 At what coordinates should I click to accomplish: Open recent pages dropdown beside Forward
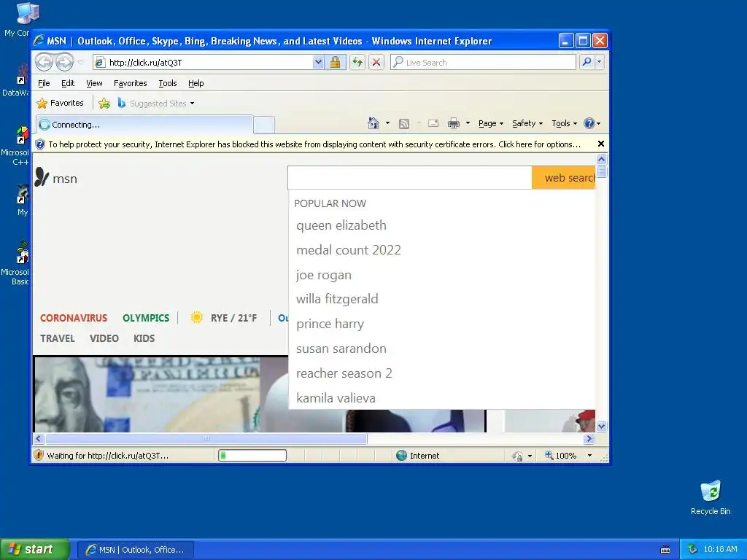[x=80, y=63]
